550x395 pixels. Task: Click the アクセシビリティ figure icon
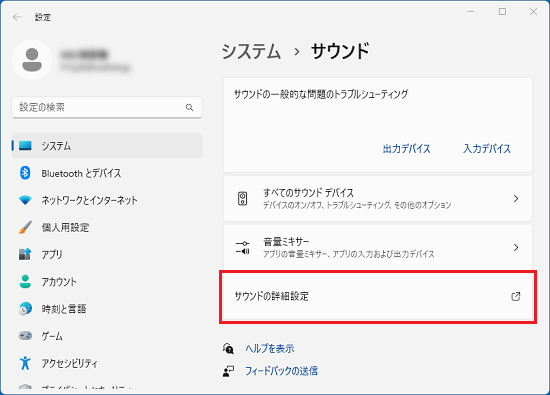[25, 363]
